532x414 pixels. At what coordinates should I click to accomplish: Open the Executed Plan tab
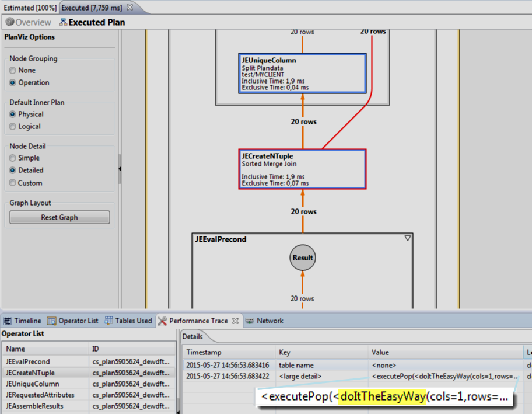[92, 22]
